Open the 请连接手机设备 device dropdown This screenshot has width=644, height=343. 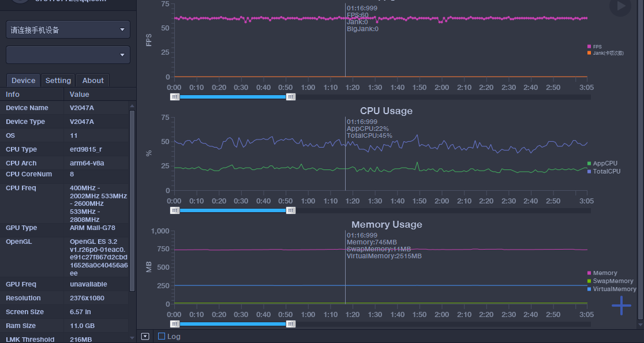[68, 29]
